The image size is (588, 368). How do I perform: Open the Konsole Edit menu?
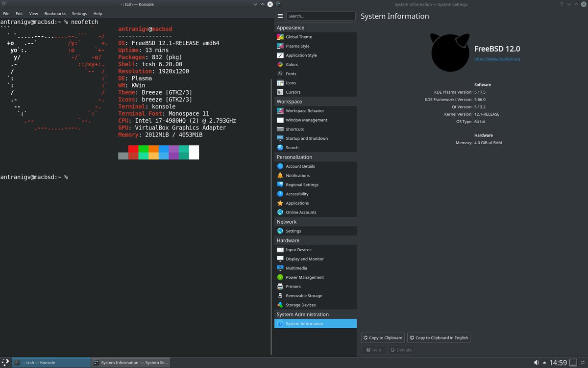19,14
